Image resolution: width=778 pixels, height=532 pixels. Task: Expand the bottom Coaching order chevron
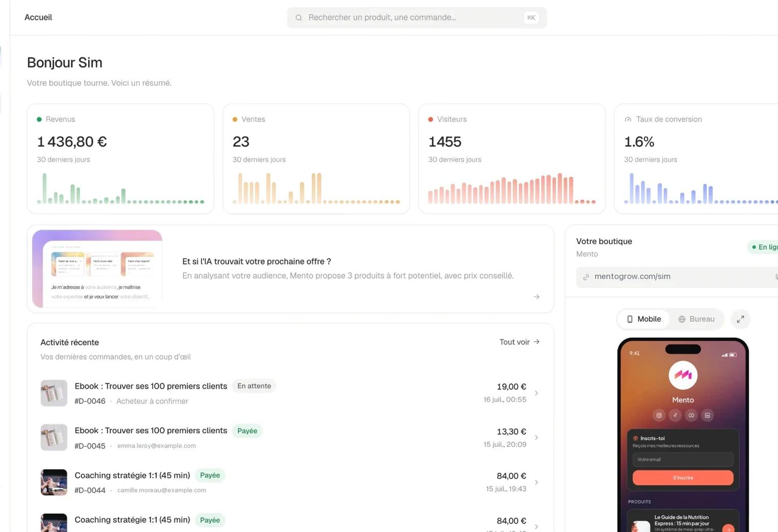537,527
